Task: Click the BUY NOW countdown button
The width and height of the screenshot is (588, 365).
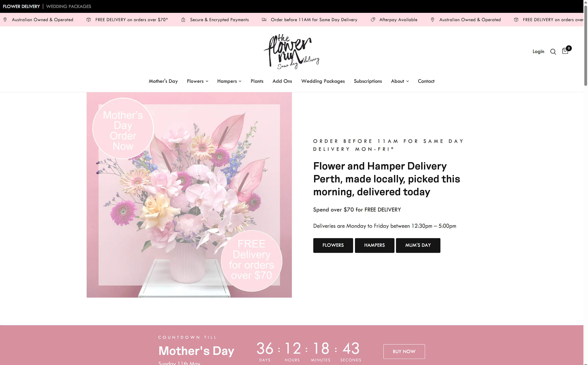Action: [404, 351]
